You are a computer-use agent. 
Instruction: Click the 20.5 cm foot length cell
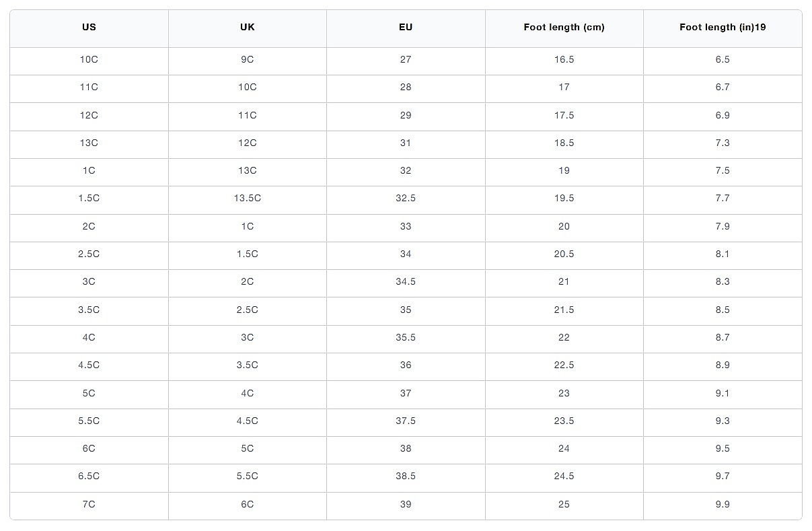(564, 254)
